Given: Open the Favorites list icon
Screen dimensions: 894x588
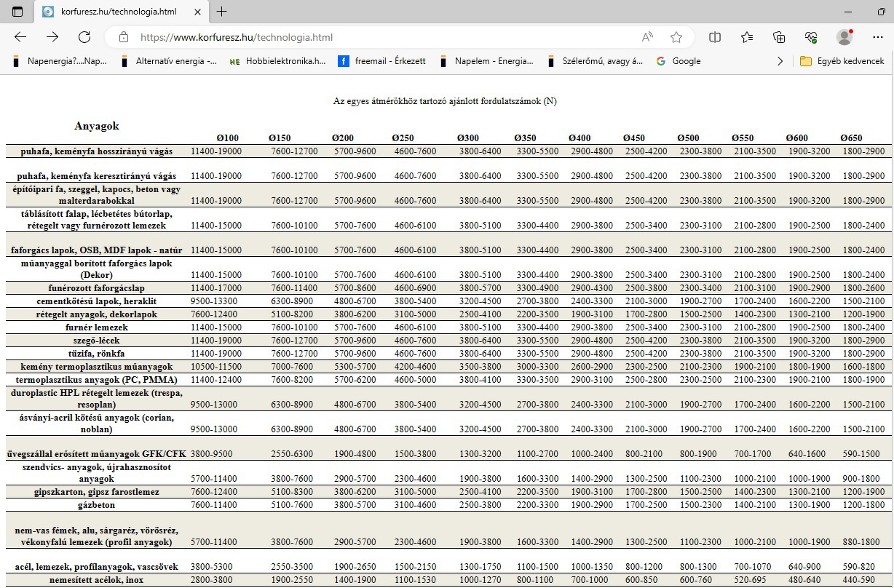Looking at the screenshot, I should click(x=747, y=37).
